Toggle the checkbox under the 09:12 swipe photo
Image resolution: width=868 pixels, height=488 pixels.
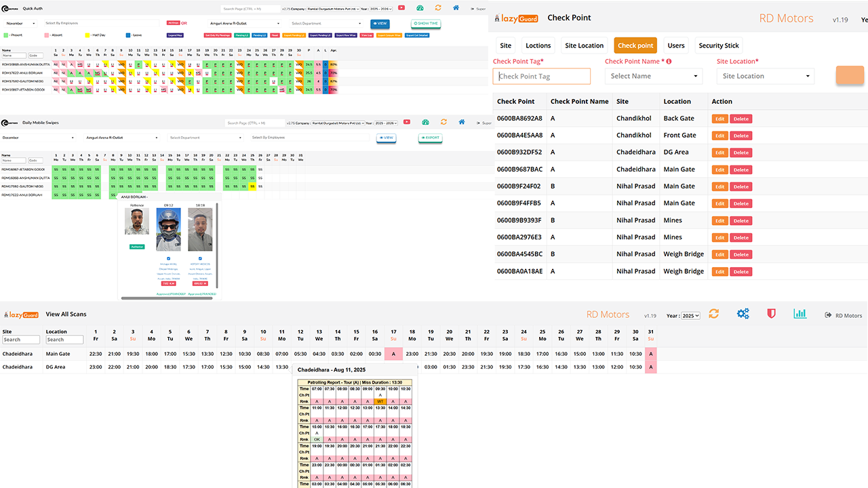pos(168,258)
